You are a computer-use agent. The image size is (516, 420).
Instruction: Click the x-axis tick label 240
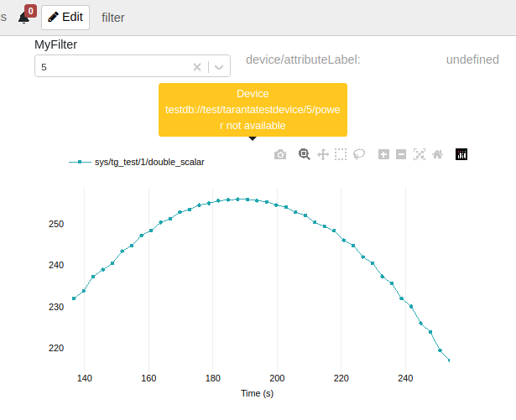(x=405, y=378)
